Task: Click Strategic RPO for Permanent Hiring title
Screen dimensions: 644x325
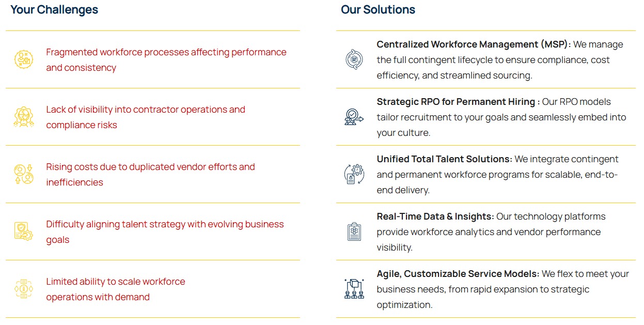Action: [x=458, y=102]
